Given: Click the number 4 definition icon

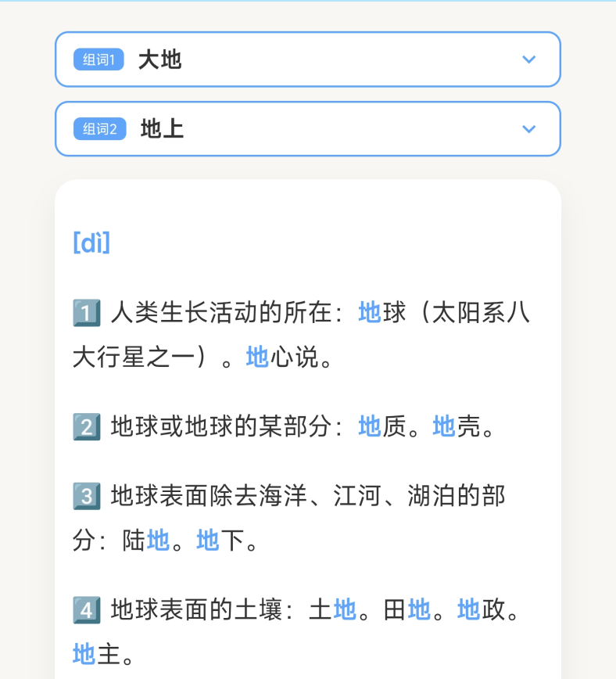Looking at the screenshot, I should click(x=87, y=610).
